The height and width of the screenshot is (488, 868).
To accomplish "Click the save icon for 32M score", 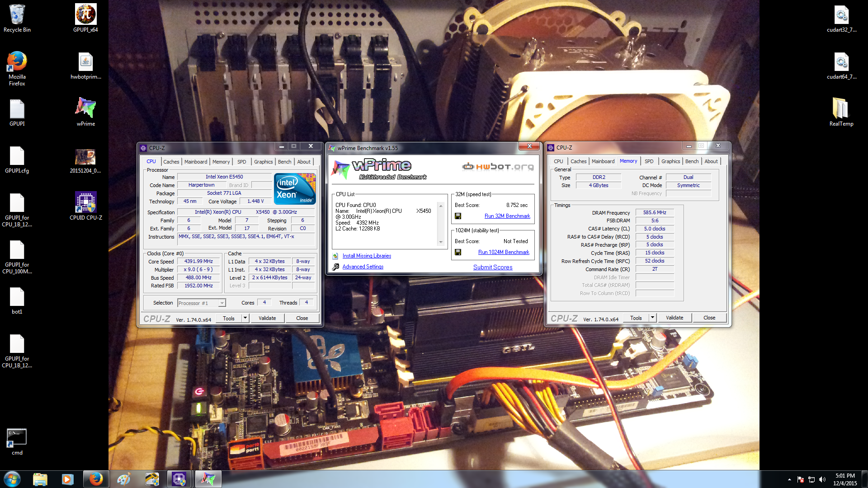I will [458, 216].
